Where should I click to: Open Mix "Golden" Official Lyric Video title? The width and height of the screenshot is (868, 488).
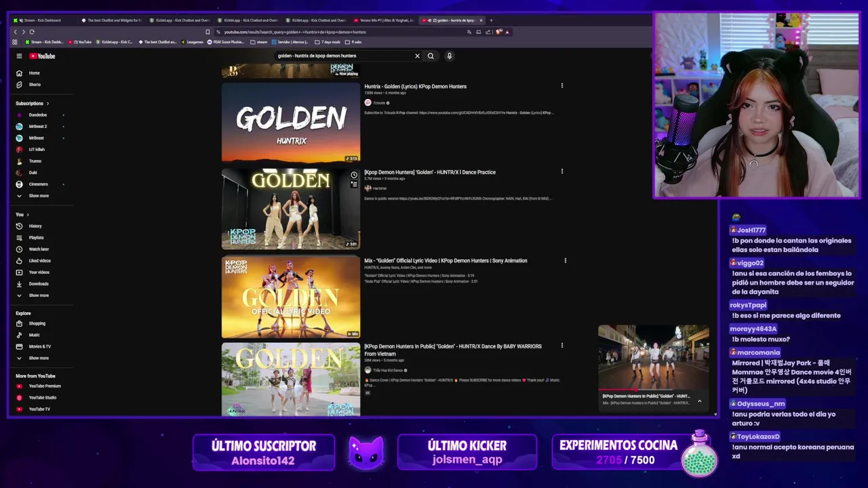pyautogui.click(x=446, y=260)
